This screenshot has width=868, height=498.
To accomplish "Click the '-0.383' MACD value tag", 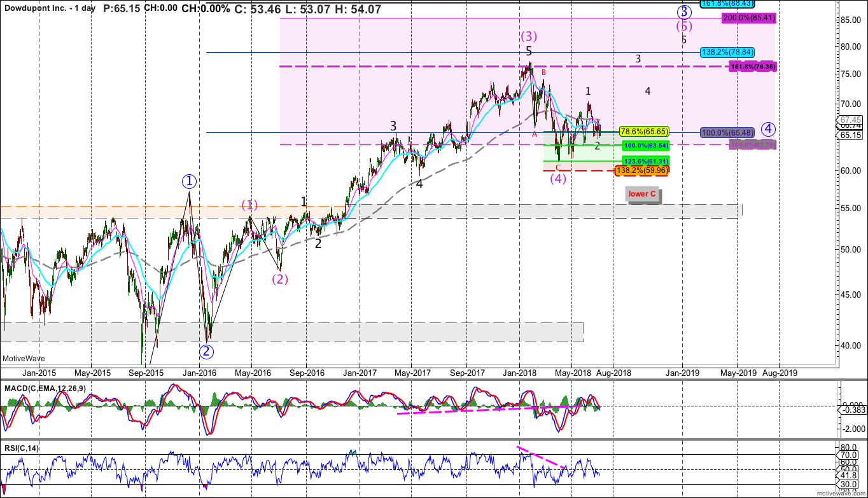I will coord(852,412).
